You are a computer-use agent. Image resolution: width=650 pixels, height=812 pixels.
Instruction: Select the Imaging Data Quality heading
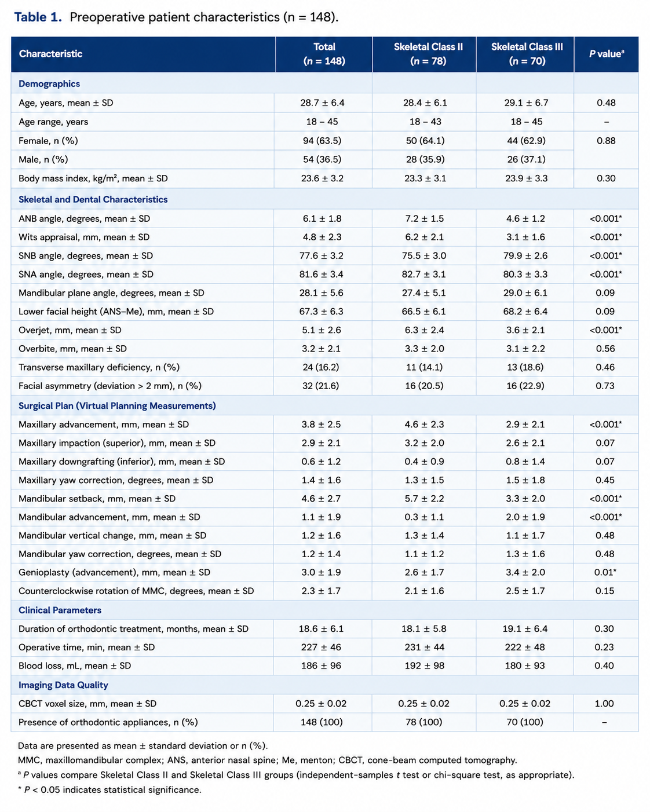63,685
